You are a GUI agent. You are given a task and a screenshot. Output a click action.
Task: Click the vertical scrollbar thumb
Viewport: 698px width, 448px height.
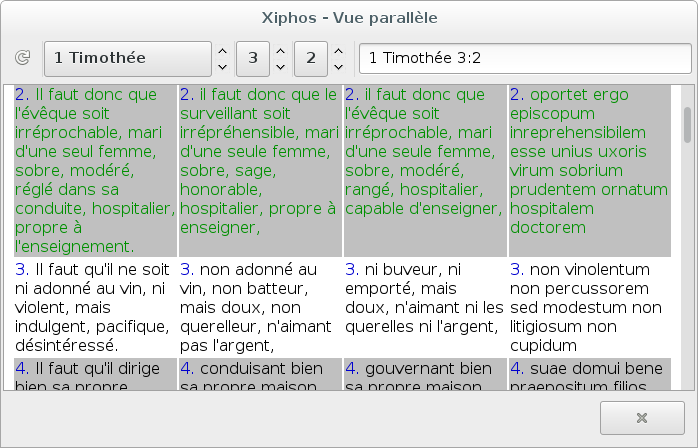(687, 125)
